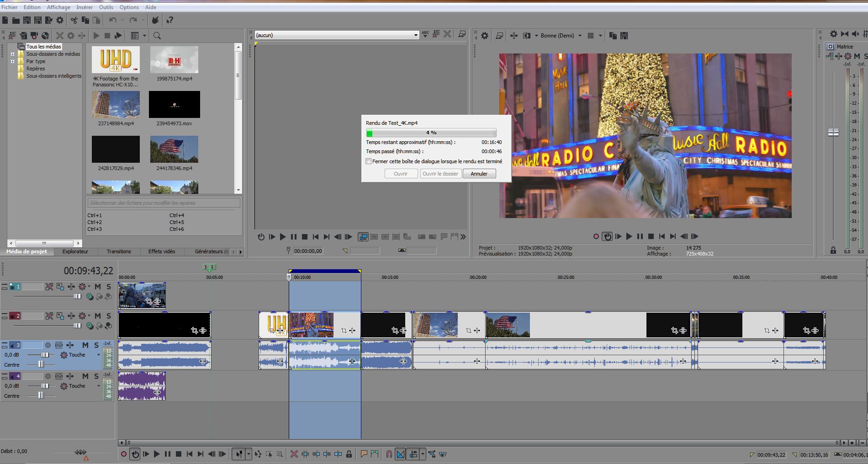Insert region with green flags icon
Image resolution: width=868 pixels, height=464 pixels.
[375, 454]
